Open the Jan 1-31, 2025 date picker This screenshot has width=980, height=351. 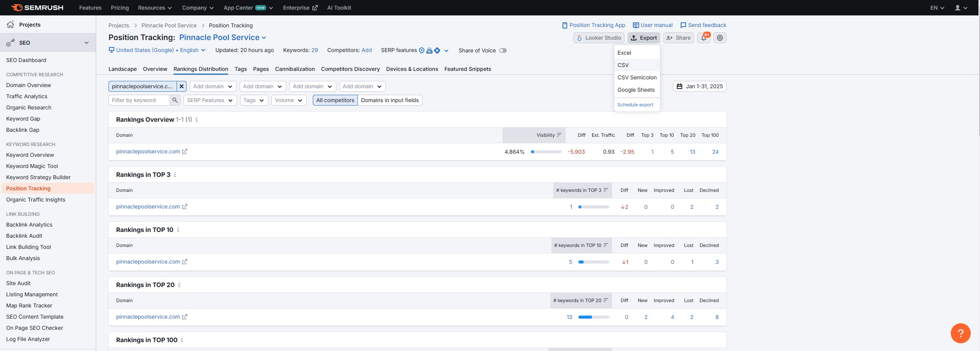699,86
